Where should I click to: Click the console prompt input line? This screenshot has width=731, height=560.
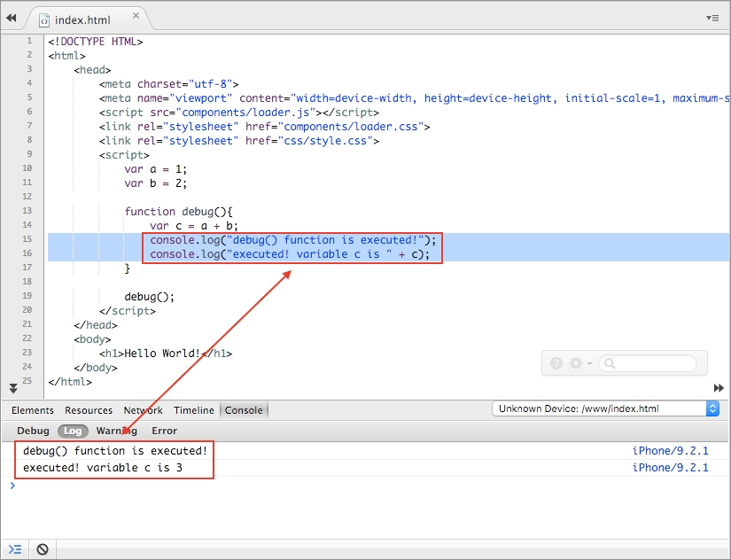(x=365, y=486)
